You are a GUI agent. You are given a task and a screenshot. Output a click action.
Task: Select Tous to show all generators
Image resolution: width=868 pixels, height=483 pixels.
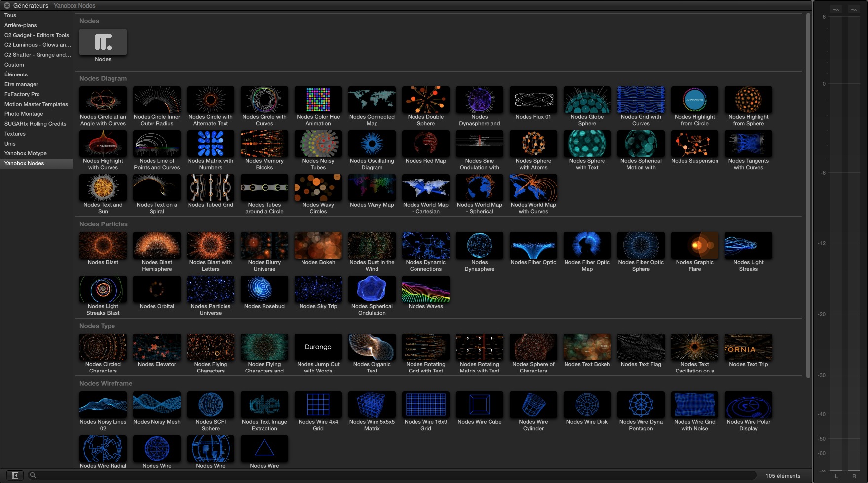click(x=10, y=15)
